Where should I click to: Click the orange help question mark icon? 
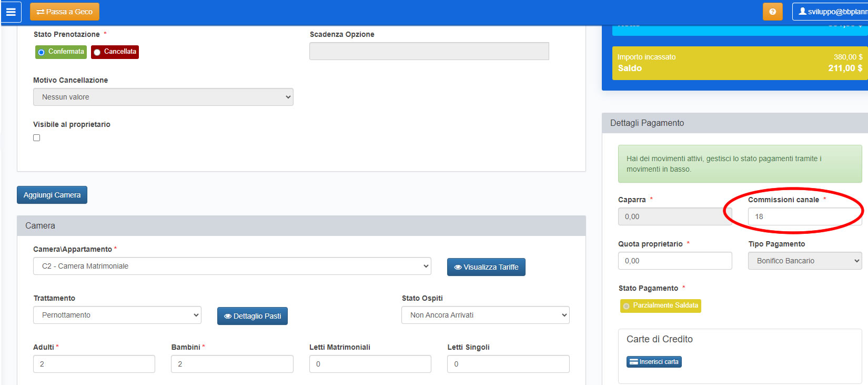point(772,12)
